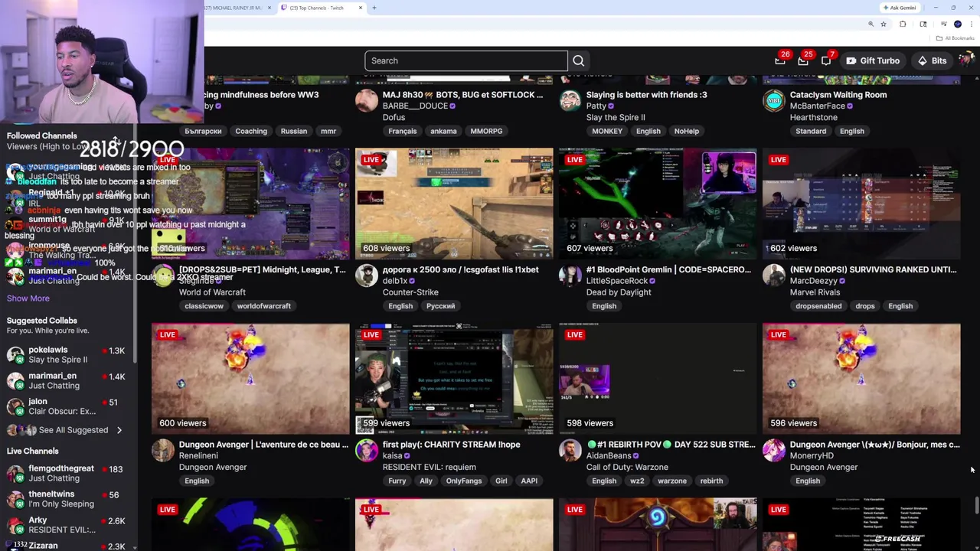Select the rebirth tag
This screenshot has height=551, width=980.
(711, 481)
